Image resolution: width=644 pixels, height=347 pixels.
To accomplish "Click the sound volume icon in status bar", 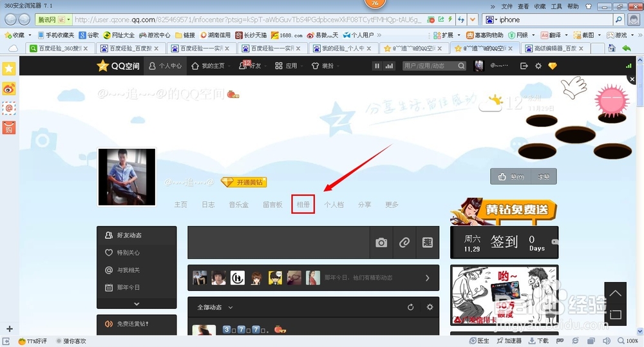I will [606, 341].
